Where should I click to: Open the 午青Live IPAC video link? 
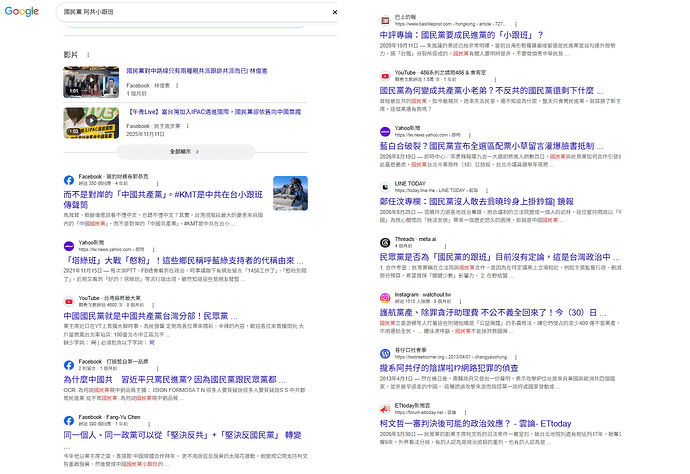214,112
